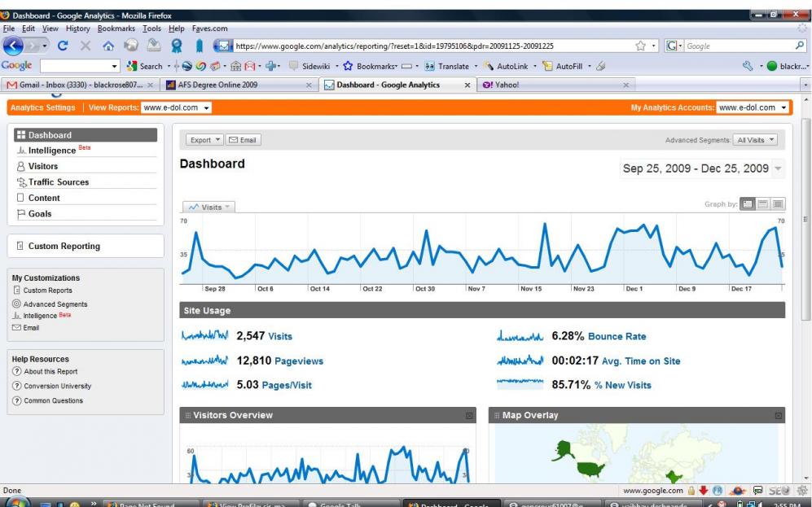Open the back/forward history dropdown arrow
Viewport: 812px width, 507px height.
pos(45,46)
